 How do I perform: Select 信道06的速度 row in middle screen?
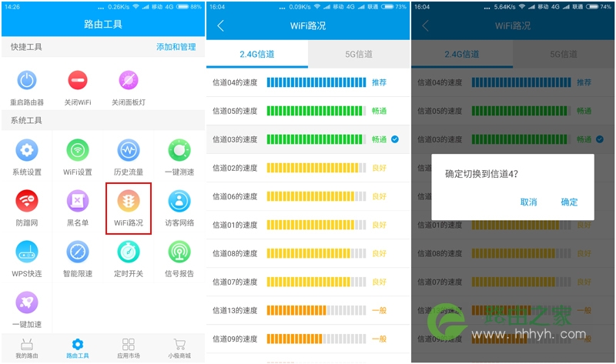tap(308, 196)
